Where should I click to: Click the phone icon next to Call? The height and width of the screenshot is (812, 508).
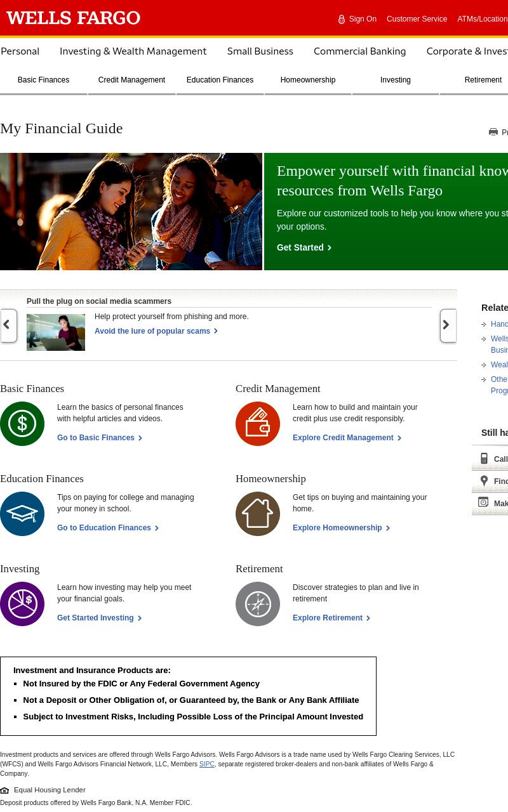(x=484, y=459)
